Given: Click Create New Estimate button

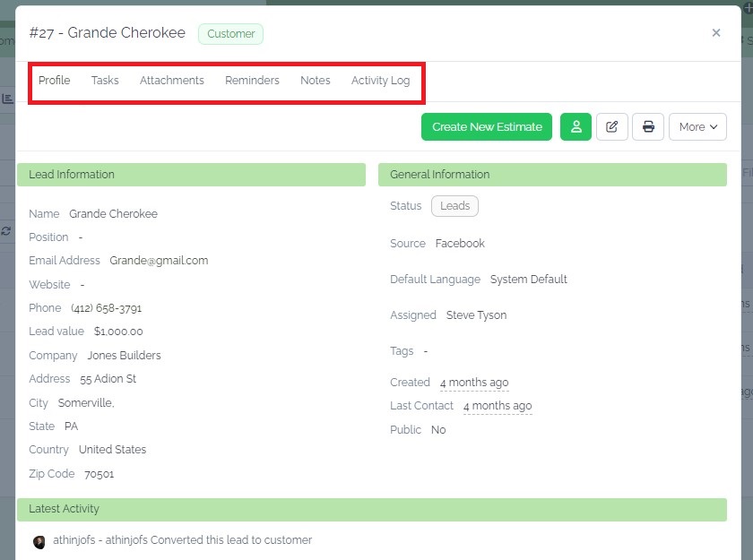Looking at the screenshot, I should [x=487, y=126].
